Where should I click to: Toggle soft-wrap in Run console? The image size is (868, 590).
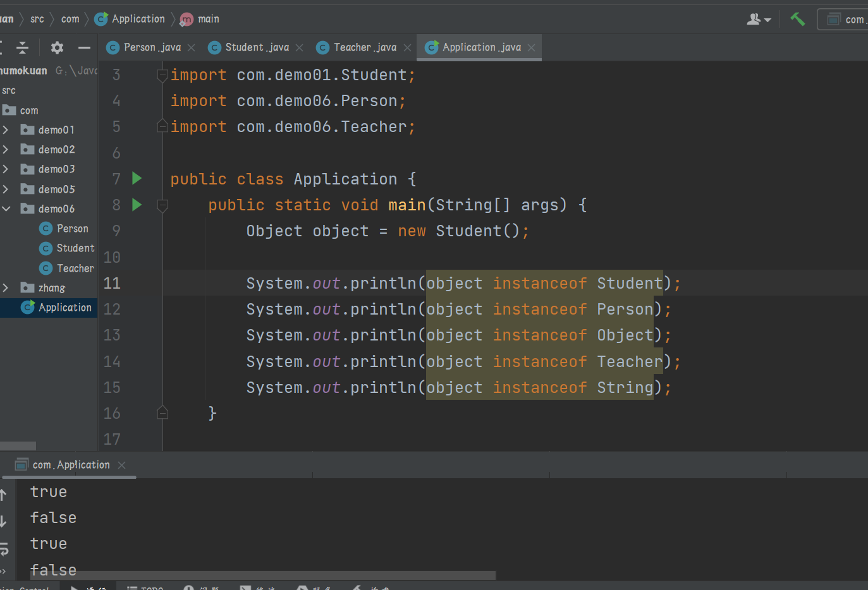point(3,548)
